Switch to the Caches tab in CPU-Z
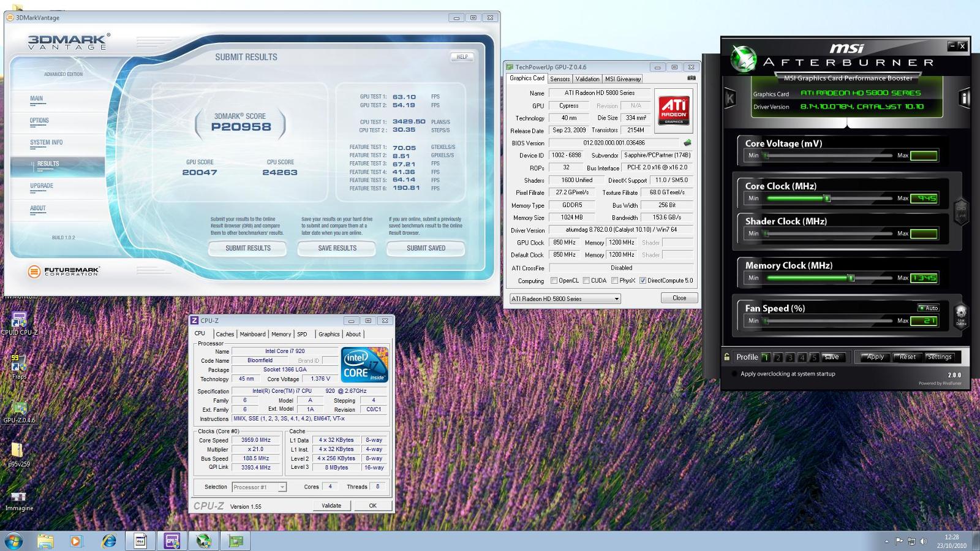This screenshot has height=551, width=980. [x=225, y=334]
